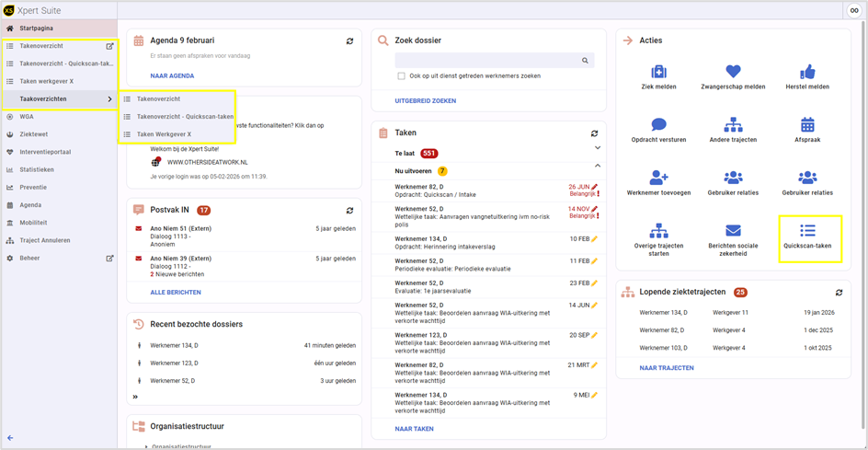Select Taken Werkgever X in the flyout submenu
Viewport: 868px width, 450px height.
pyautogui.click(x=177, y=134)
